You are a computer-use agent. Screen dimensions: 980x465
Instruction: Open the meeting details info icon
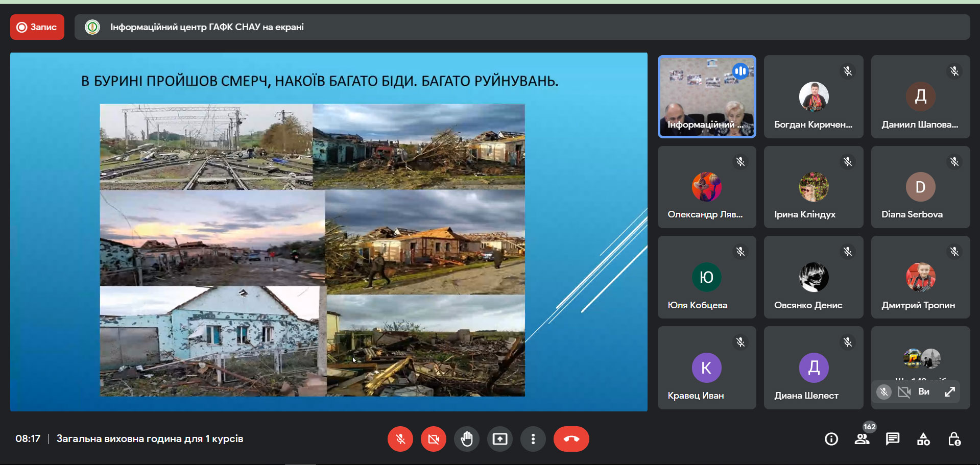click(831, 439)
